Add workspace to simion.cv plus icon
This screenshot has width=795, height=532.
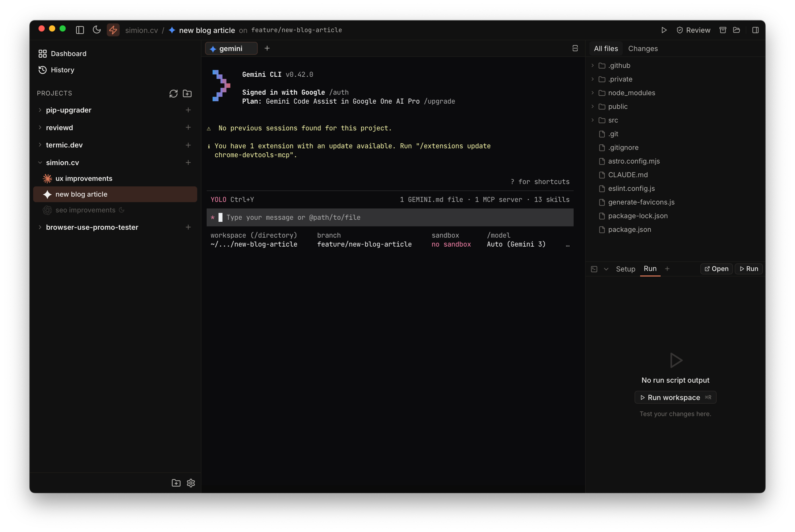188,163
